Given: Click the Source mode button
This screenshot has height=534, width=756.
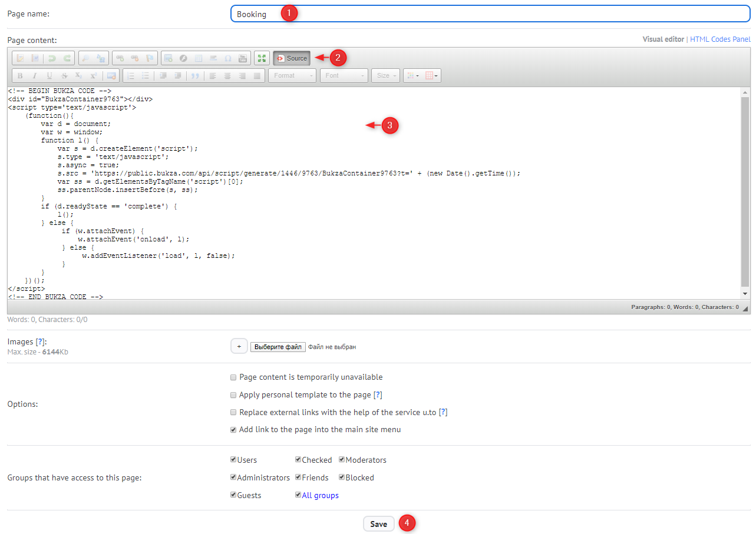Looking at the screenshot, I should [x=292, y=58].
